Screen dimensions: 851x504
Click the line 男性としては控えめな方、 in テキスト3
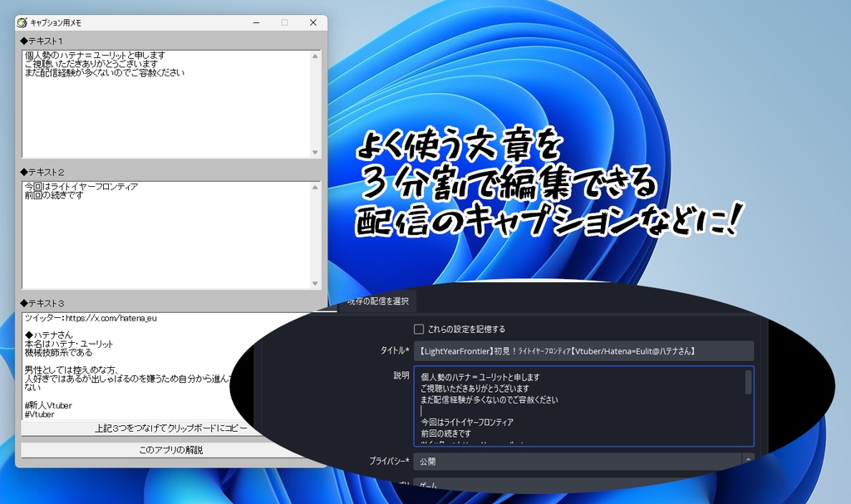tap(71, 370)
